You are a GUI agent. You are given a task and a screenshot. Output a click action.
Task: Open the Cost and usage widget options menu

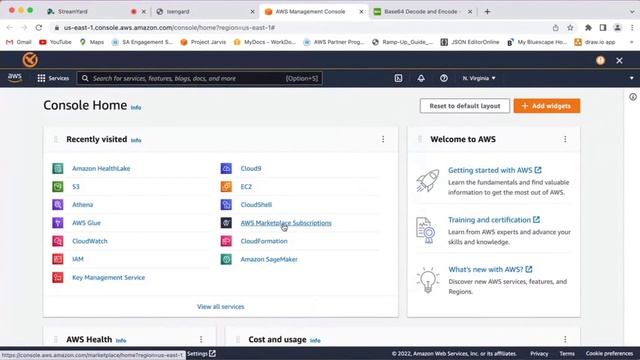(x=565, y=339)
